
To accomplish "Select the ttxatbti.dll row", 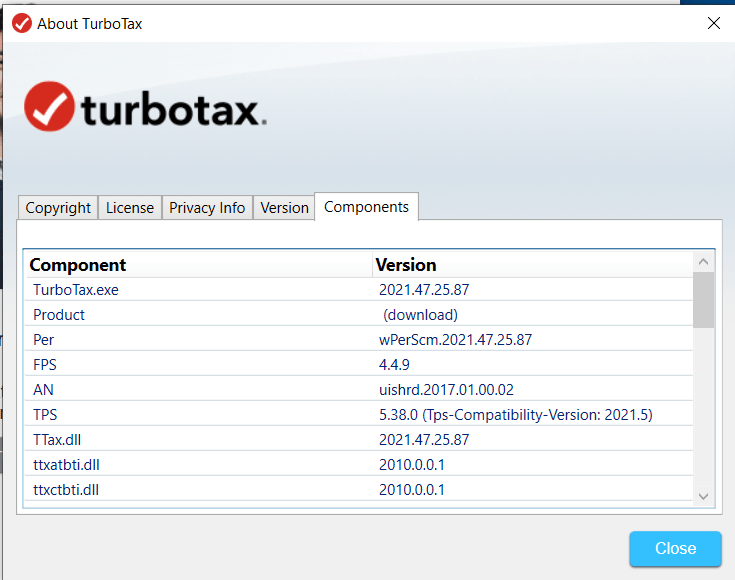I will coord(359,465).
